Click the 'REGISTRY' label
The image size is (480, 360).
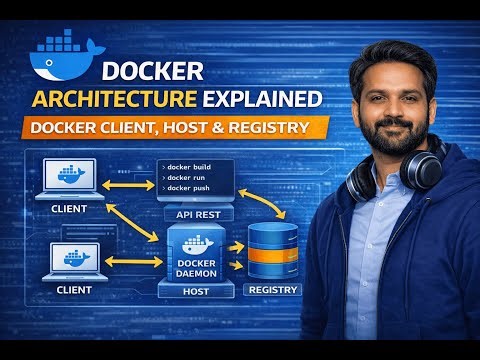pos(273,290)
